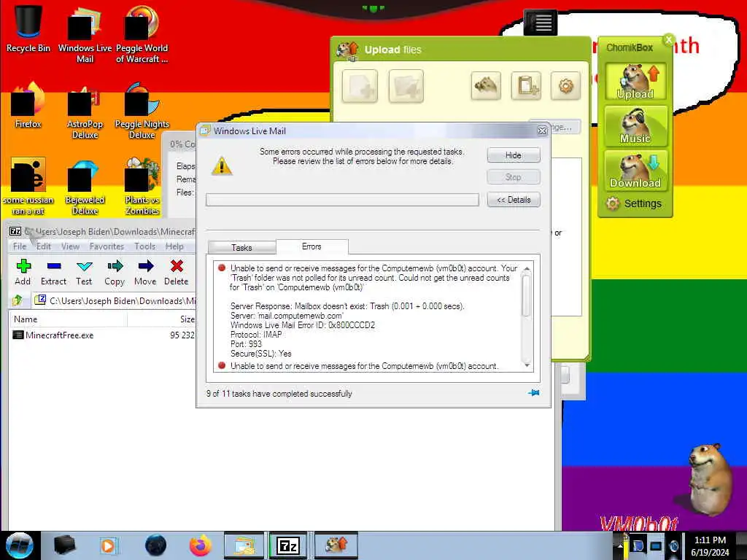Collapse details with << Details button
The height and width of the screenshot is (560, 747).
514,200
